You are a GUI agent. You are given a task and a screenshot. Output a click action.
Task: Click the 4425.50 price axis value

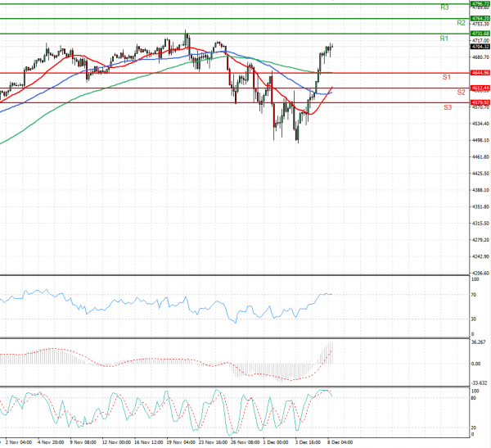tap(480, 174)
